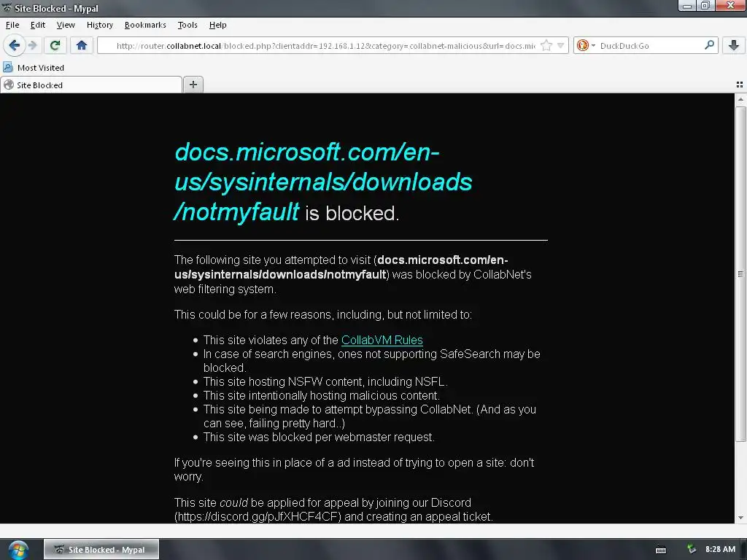This screenshot has height=560, width=747.
Task: Open a new tab with plus button
Action: [x=193, y=85]
